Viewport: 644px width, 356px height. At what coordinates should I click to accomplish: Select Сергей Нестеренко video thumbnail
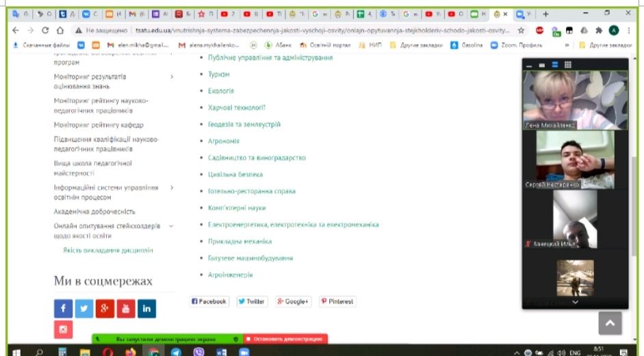click(575, 160)
